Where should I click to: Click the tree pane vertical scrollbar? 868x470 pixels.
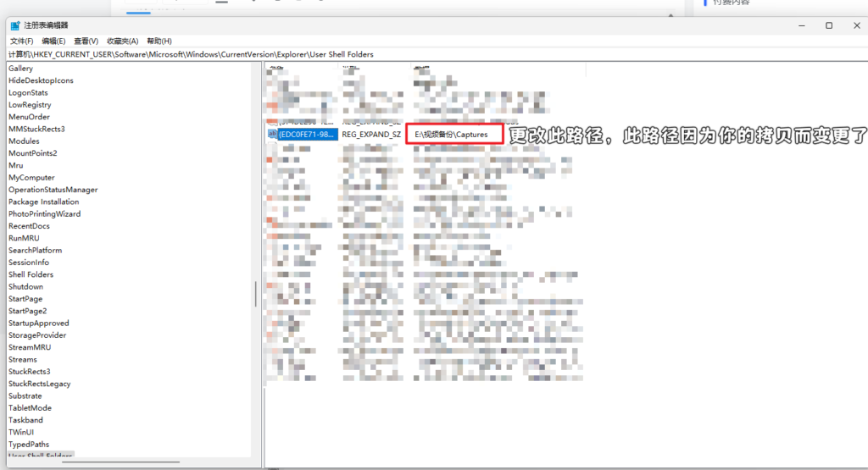255,294
